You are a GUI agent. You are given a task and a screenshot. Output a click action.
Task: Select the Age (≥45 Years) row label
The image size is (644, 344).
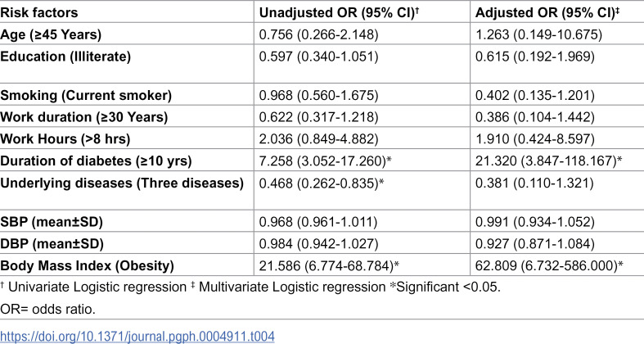pyautogui.click(x=51, y=34)
